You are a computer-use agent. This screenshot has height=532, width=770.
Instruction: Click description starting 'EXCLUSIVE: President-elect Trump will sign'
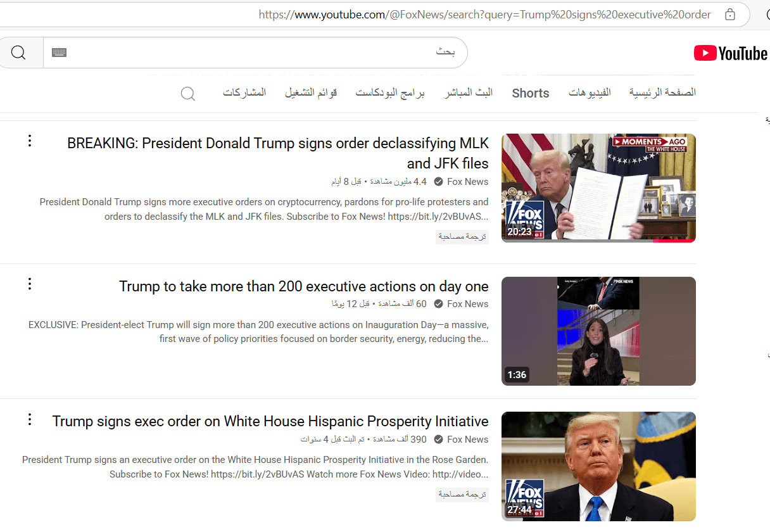click(x=258, y=332)
